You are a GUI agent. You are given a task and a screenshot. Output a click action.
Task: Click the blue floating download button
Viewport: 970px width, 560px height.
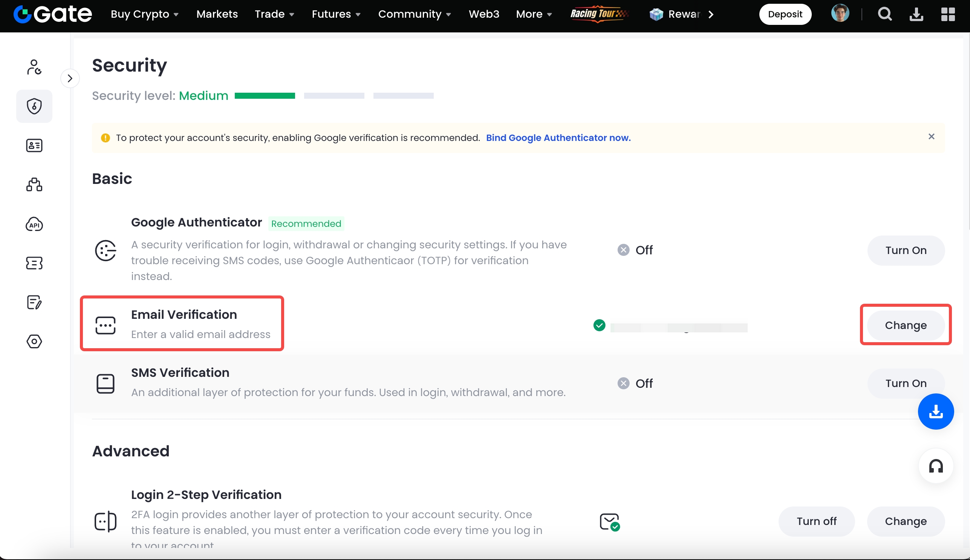pos(935,412)
